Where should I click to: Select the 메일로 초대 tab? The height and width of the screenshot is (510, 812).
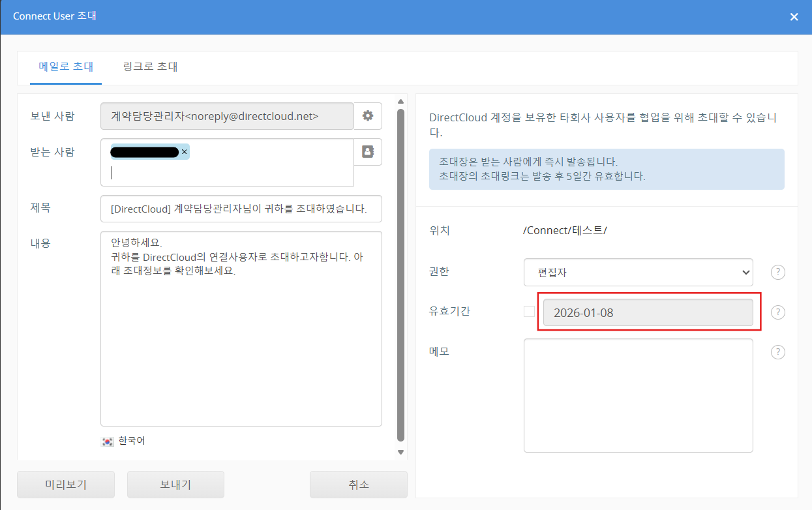66,67
